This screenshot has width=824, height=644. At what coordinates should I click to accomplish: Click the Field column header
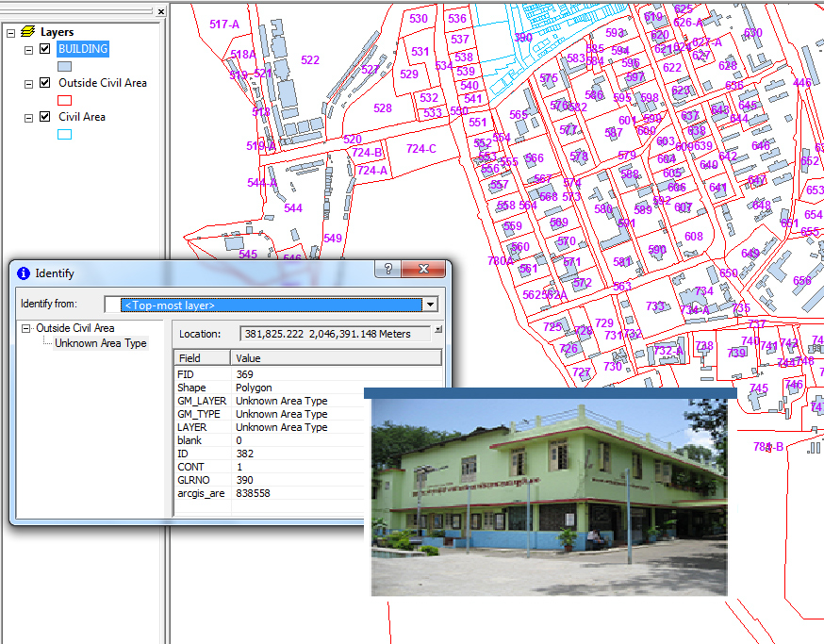pyautogui.click(x=203, y=358)
